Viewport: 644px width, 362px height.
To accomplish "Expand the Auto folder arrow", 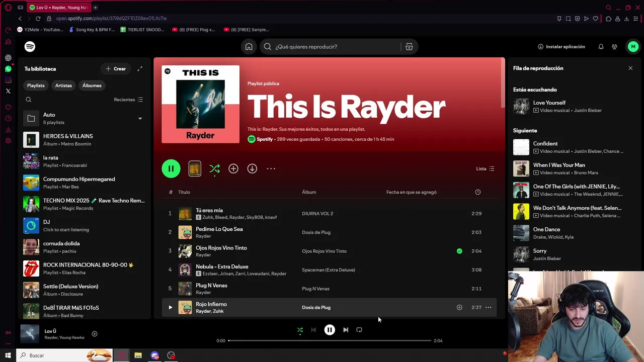I will (x=140, y=119).
